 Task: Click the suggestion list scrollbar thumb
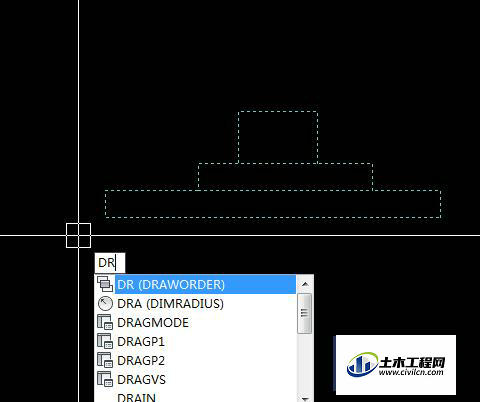tap(305, 313)
